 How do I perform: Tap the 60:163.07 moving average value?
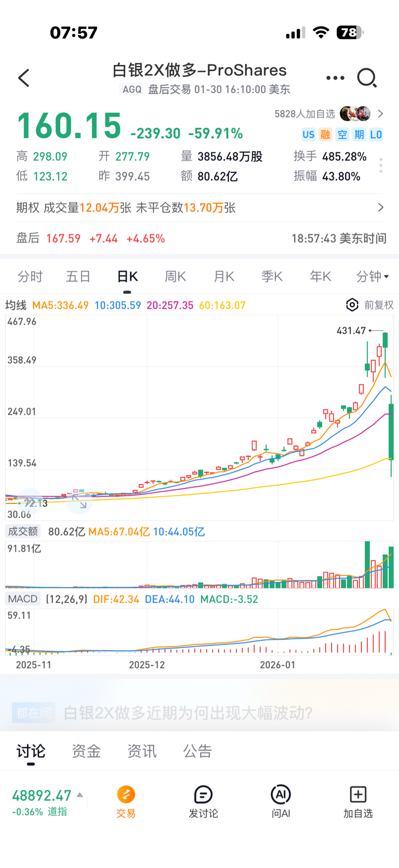pyautogui.click(x=222, y=305)
